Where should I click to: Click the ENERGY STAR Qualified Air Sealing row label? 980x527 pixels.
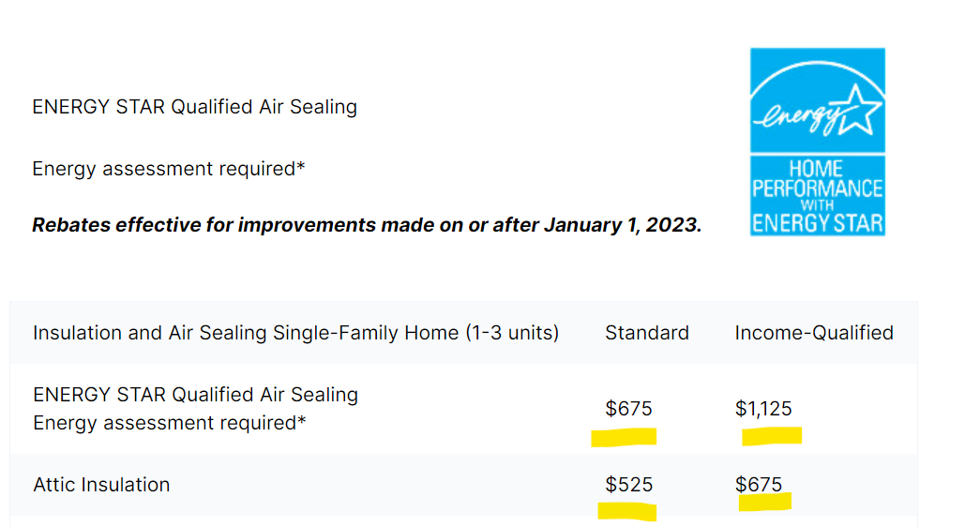tap(196, 395)
